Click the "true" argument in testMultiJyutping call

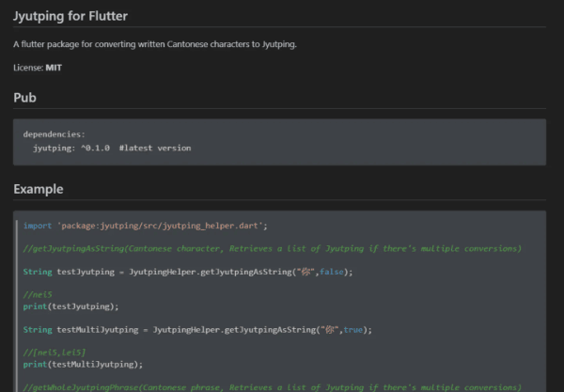pos(356,330)
